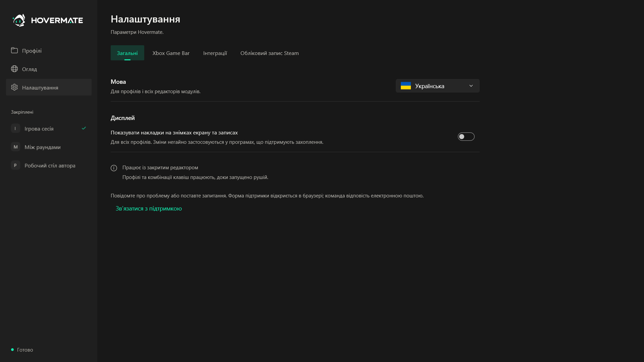Click the folder icon next to Профілі

pyautogui.click(x=14, y=50)
